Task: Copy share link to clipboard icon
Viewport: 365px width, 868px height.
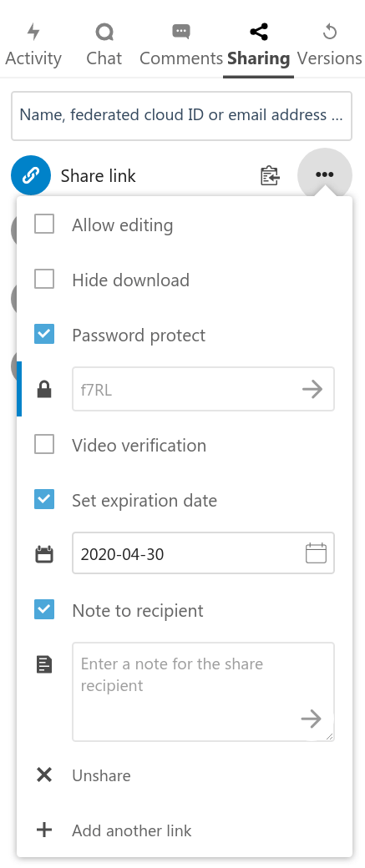Action: pyautogui.click(x=270, y=175)
